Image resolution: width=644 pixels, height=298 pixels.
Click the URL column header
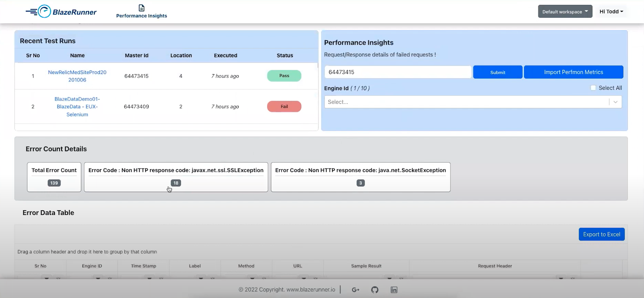pos(298,266)
